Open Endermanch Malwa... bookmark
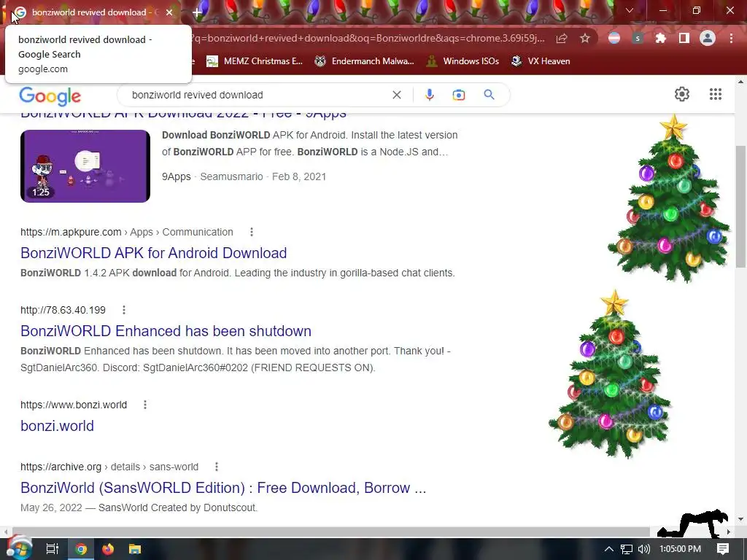Screen dimensions: 747x560 [364, 61]
